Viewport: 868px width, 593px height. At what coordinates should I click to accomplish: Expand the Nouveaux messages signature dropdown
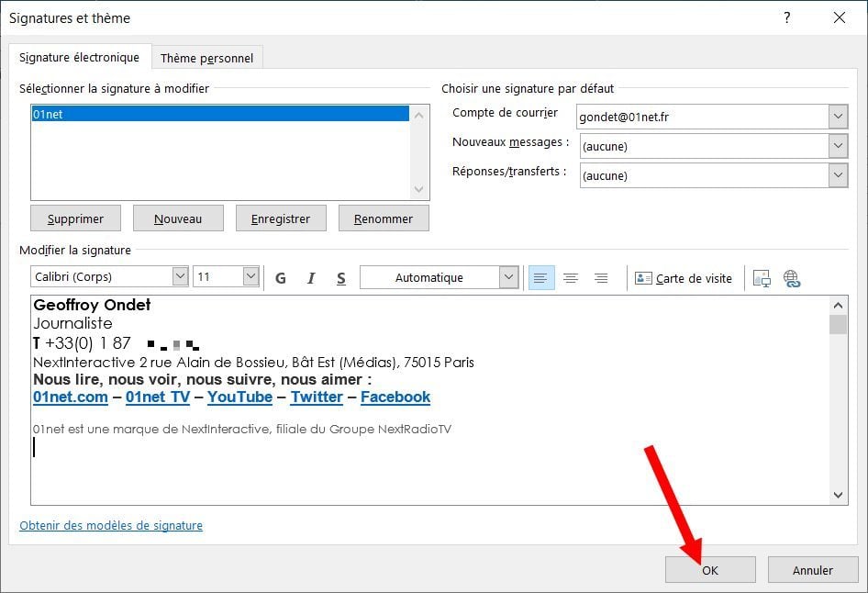(x=838, y=146)
